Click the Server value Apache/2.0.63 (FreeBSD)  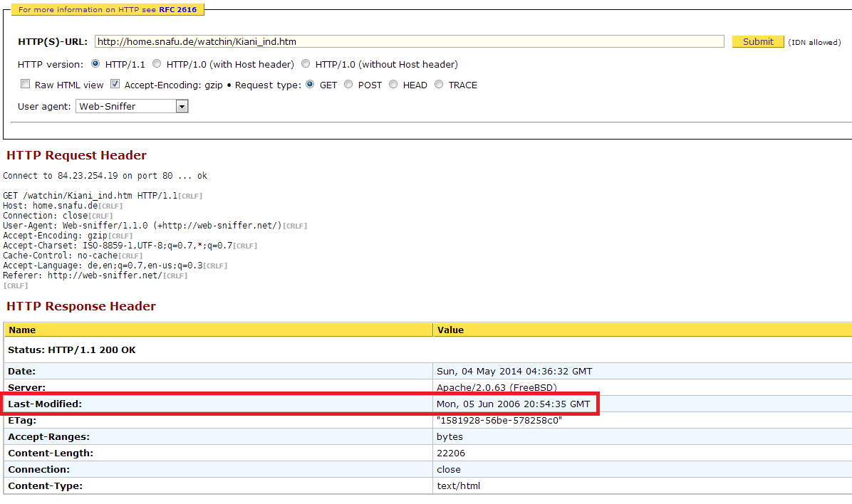click(497, 387)
